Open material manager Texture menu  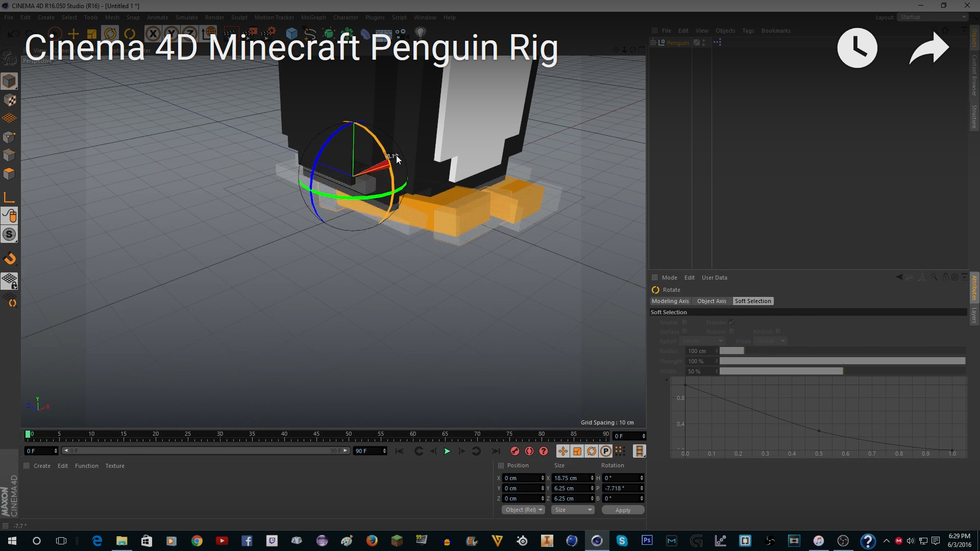click(x=115, y=466)
